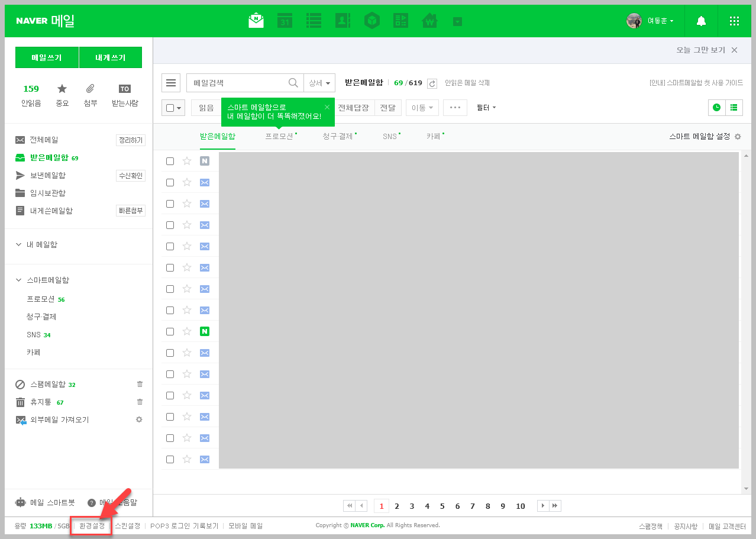756x539 pixels.
Task: Open the 이동 move dropdown
Action: point(422,108)
